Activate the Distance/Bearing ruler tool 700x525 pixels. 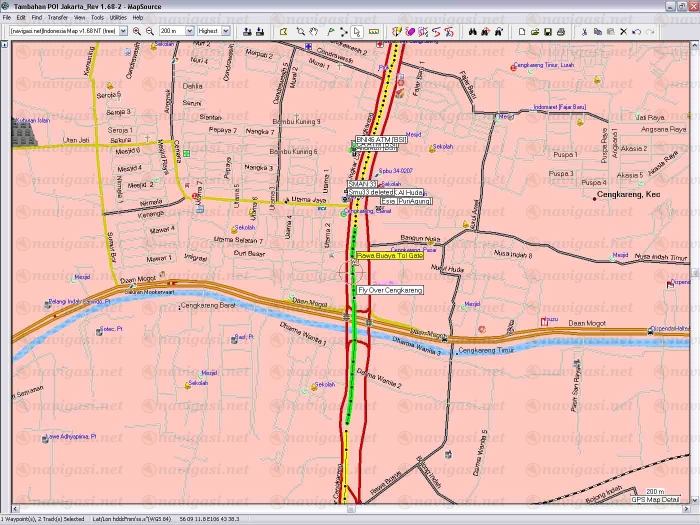(x=373, y=31)
